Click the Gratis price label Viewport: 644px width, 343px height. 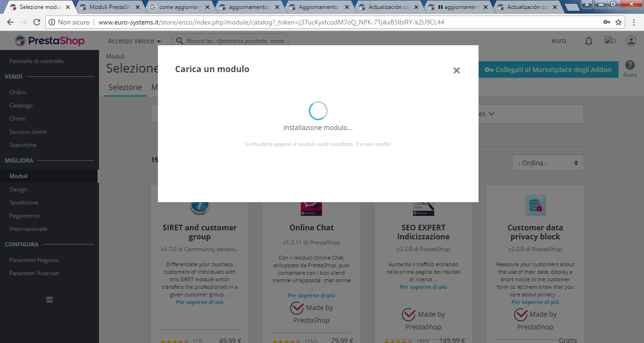tap(568, 340)
